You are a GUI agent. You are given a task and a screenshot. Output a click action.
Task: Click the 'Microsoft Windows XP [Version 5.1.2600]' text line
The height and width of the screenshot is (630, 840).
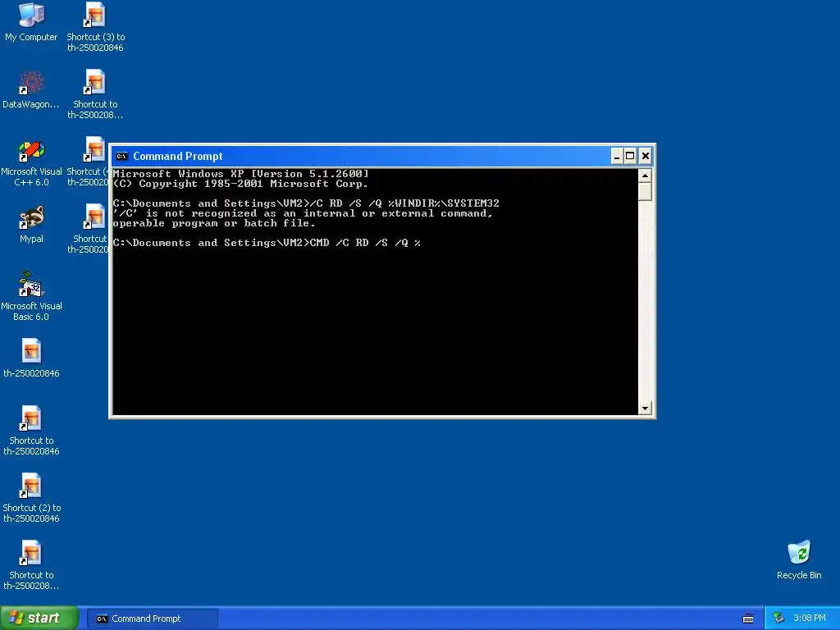pos(240,174)
